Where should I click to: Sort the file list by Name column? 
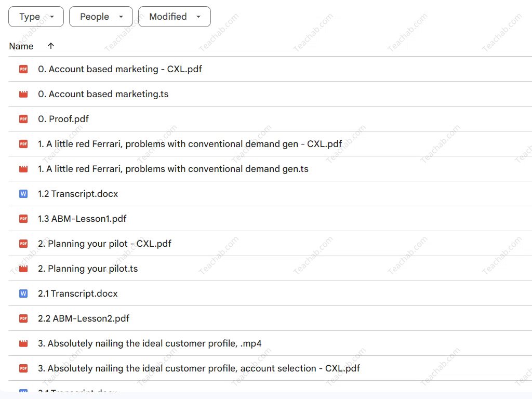pos(21,46)
